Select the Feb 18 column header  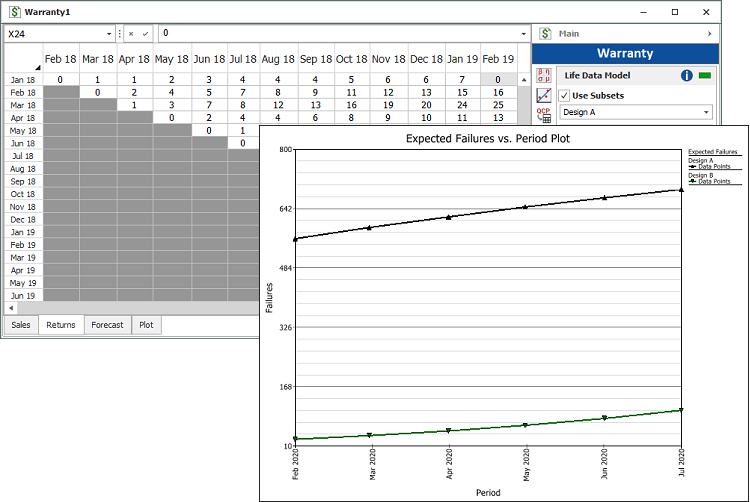point(60,59)
